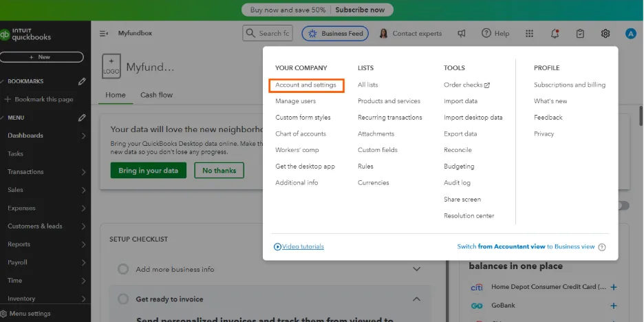Switch from Accountant view to Business view
Viewport: 644px width, 322px height.
pyautogui.click(x=526, y=247)
